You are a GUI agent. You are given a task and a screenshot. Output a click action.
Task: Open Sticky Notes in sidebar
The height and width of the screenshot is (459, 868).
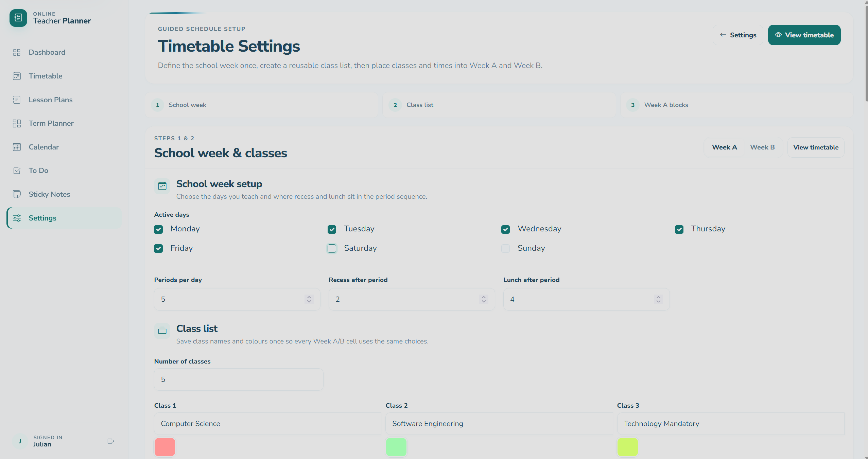pyautogui.click(x=64, y=194)
